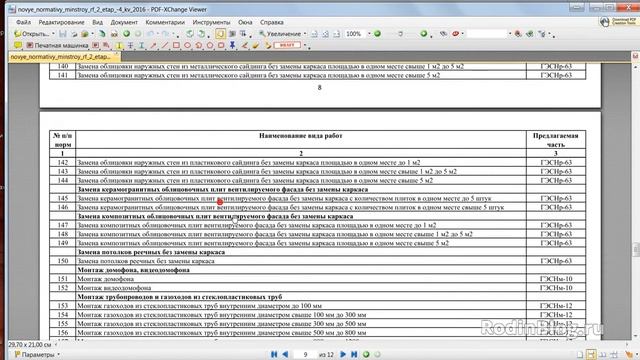Select the Rectangle drawing tool
640x360 pixels.
click(176, 45)
